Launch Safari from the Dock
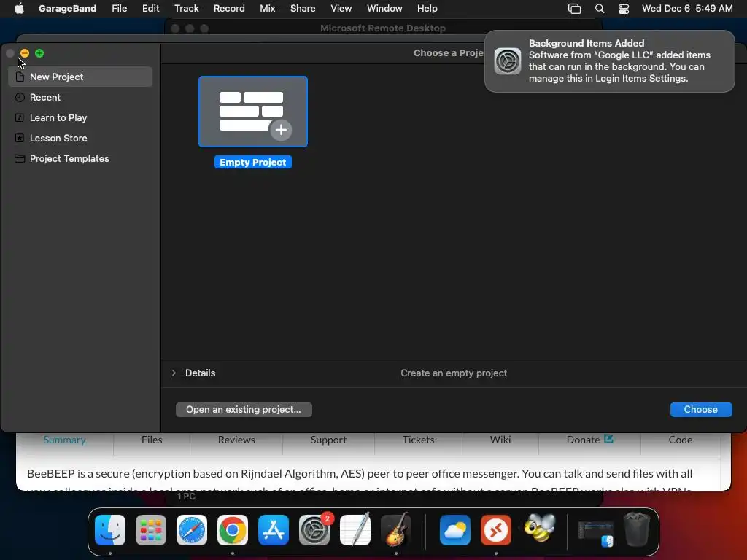The width and height of the screenshot is (747, 560). point(192,530)
